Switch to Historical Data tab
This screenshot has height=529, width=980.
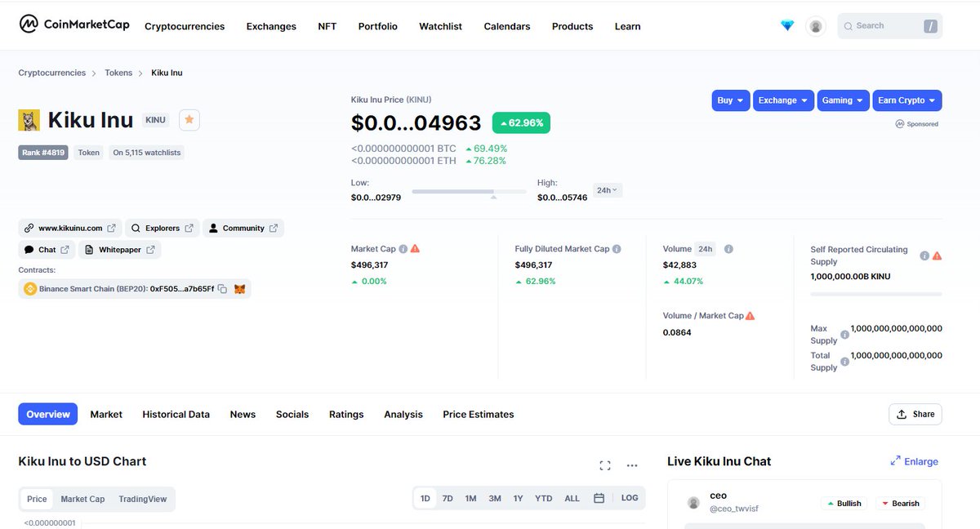coord(176,414)
